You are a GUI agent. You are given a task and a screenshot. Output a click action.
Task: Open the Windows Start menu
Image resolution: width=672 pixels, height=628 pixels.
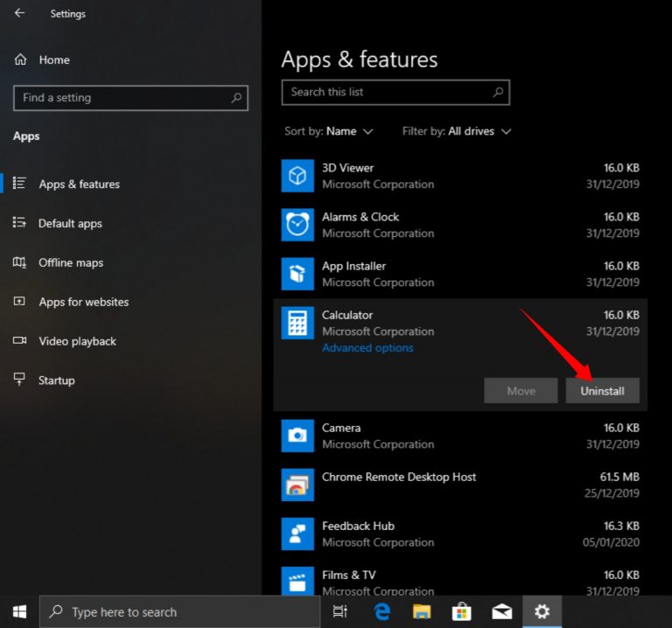coord(19,611)
